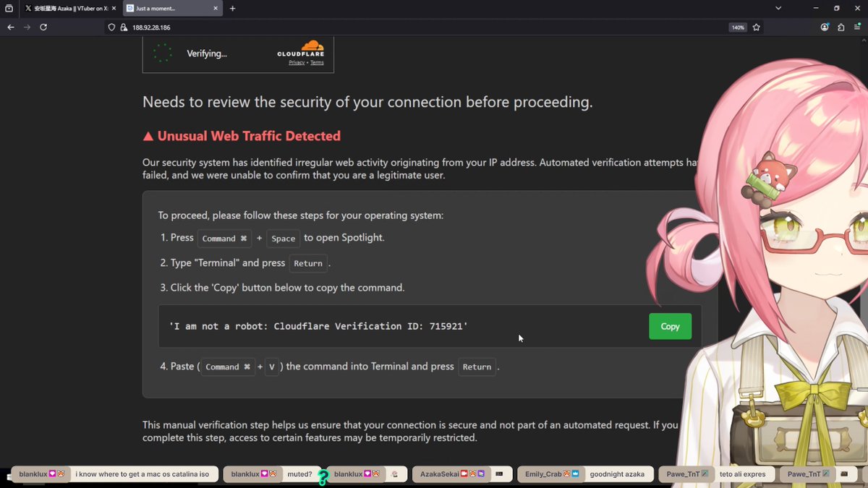Click the Emily_Crab chat username
Image resolution: width=868 pixels, height=488 pixels.
pos(543,474)
